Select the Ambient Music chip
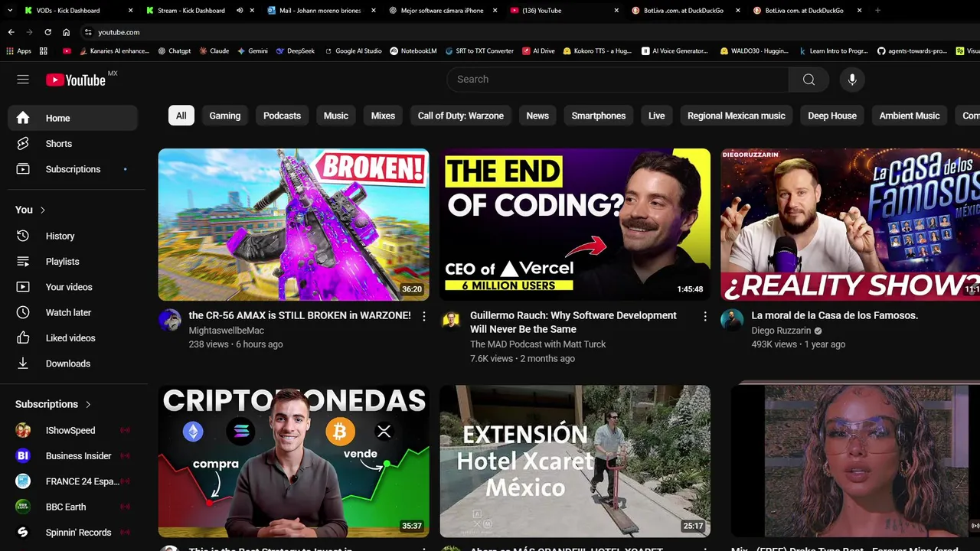980x551 pixels. pyautogui.click(x=910, y=116)
